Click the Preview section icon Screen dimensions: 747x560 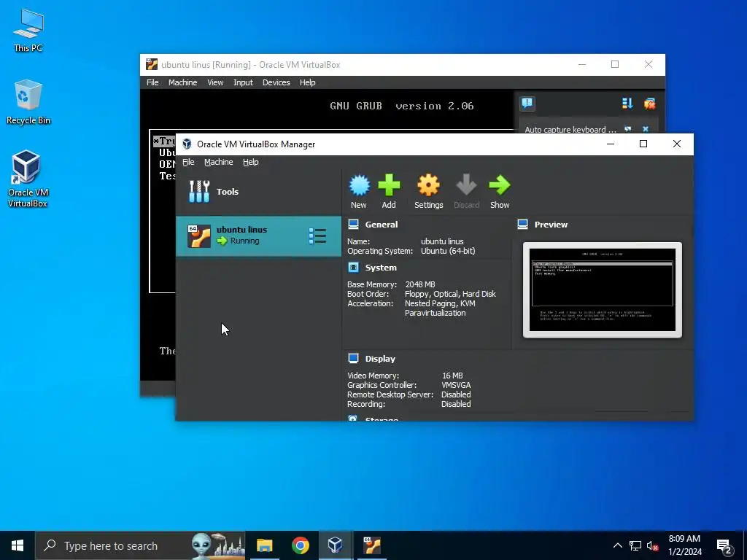[x=522, y=225]
